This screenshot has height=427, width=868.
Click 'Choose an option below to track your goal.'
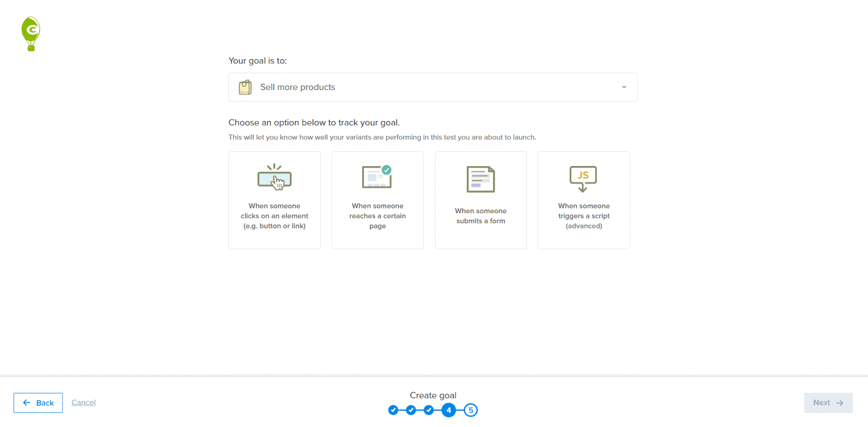coord(314,123)
